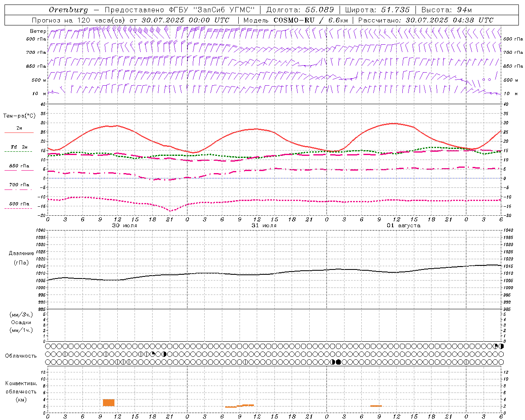Click the '850 гПа' temperature legend entry
The image size is (525, 420).
19,166
